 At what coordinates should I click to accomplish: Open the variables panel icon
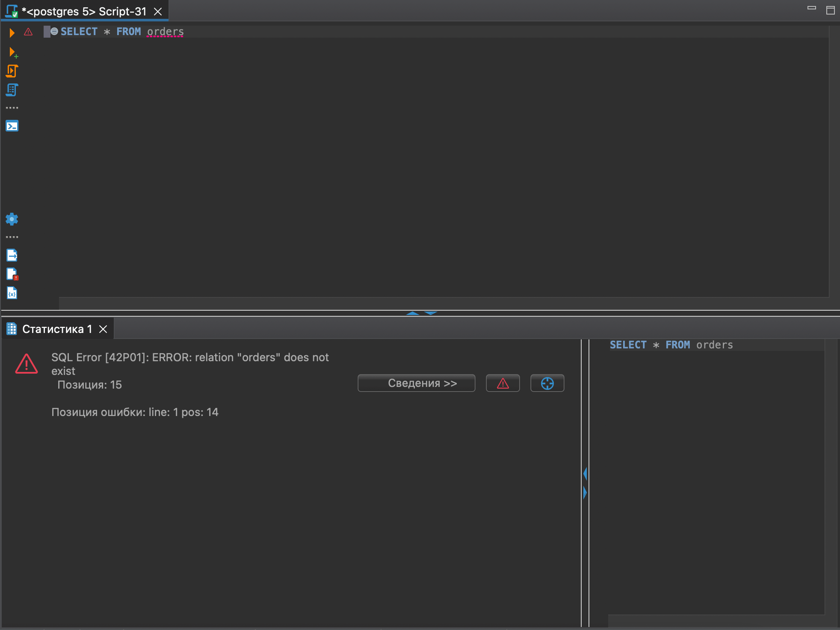tap(12, 293)
